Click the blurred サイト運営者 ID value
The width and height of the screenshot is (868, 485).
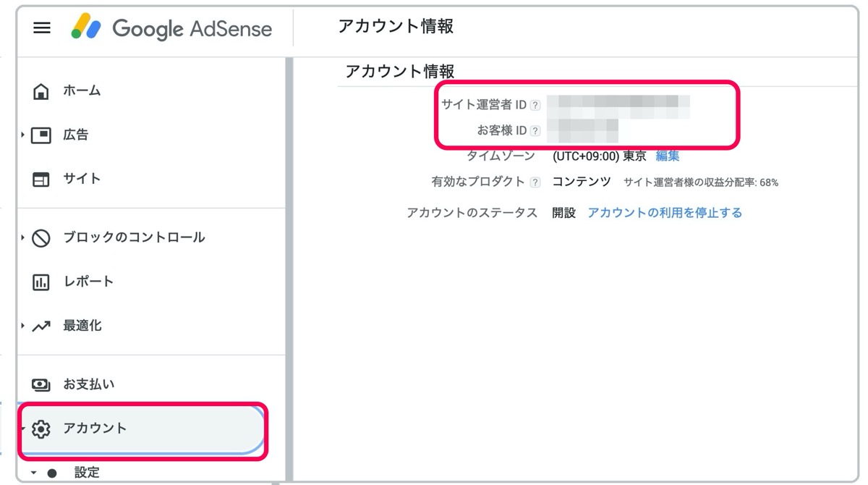click(x=618, y=106)
